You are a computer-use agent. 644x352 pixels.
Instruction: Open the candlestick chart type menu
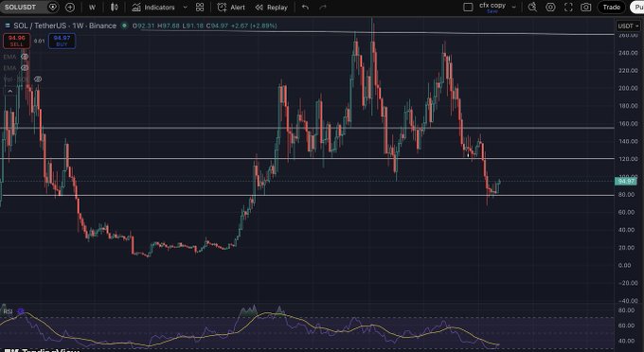click(115, 7)
